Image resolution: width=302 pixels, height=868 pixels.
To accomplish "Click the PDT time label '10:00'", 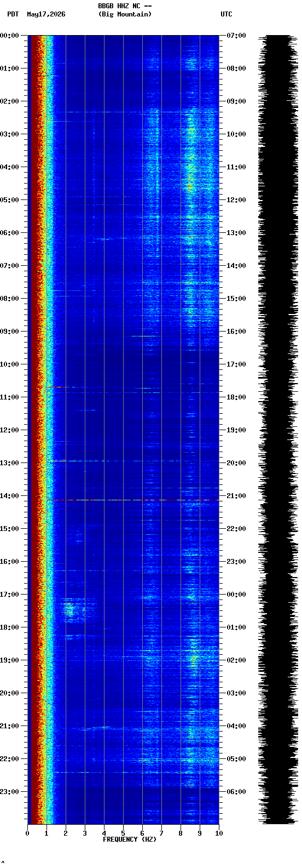I will click(9, 364).
